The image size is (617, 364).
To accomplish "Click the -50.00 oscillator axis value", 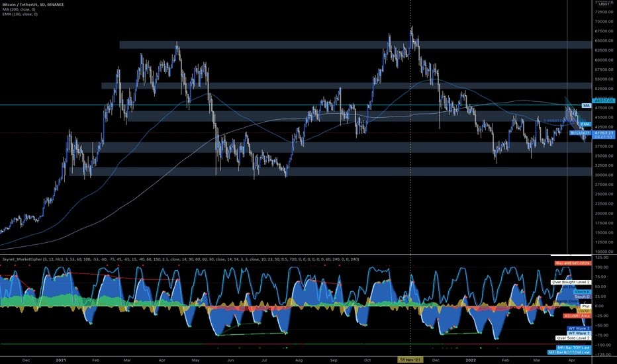I will (x=603, y=326).
